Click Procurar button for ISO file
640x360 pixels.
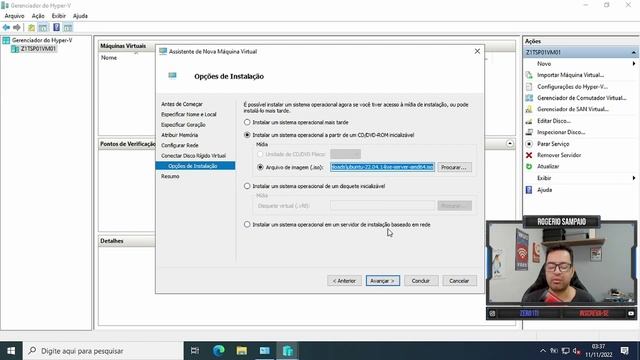tap(454, 167)
